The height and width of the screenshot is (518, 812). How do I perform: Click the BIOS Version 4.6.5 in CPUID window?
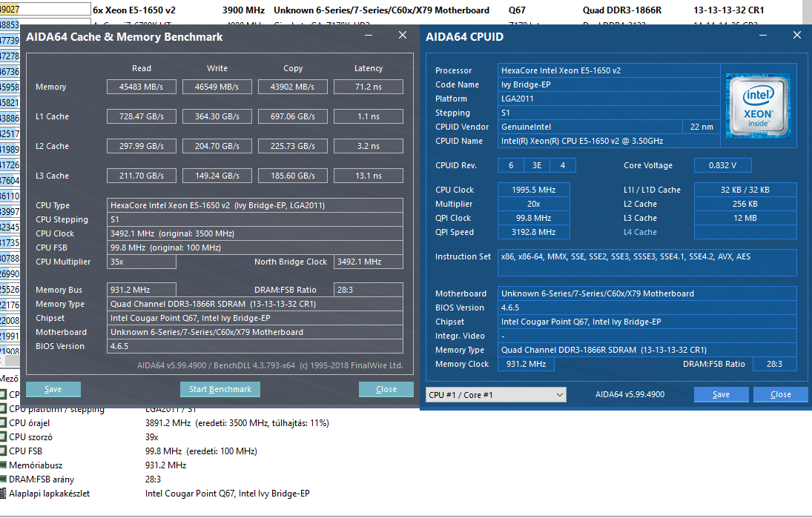[647, 308]
